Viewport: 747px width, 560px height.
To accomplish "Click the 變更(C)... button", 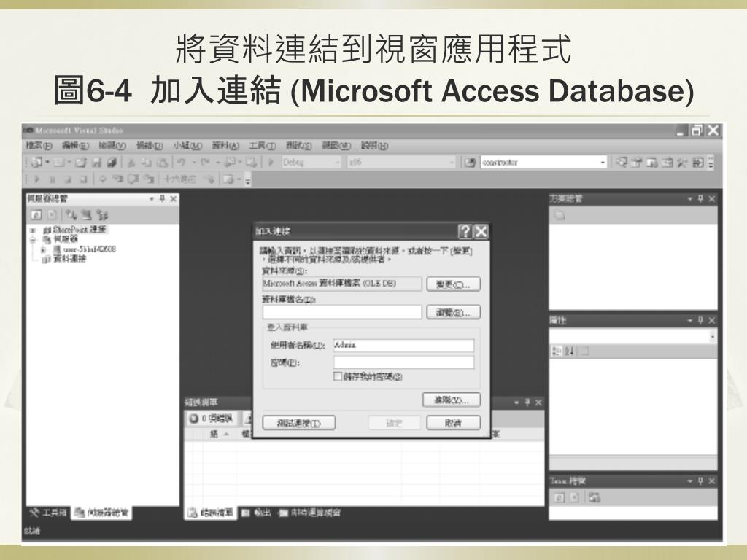I will tap(453, 284).
